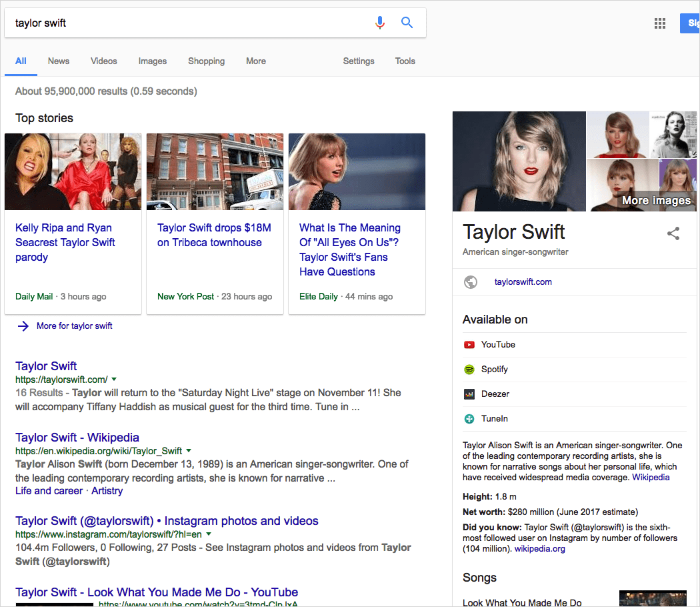Open the Artistry sitelink
The width and height of the screenshot is (700, 607).
pyautogui.click(x=107, y=491)
